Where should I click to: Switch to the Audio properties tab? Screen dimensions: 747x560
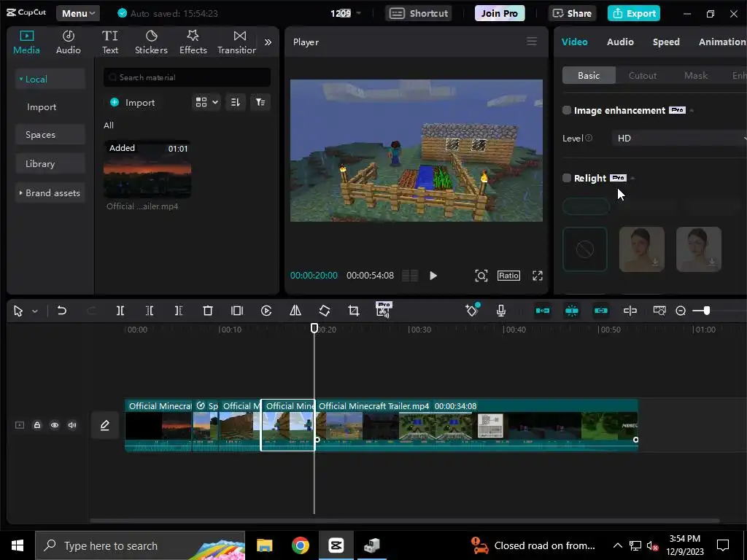point(620,42)
